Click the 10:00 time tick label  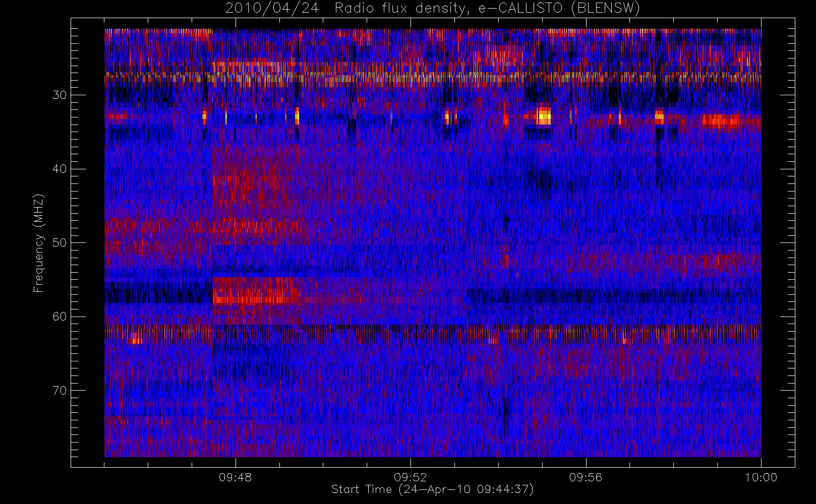[761, 477]
